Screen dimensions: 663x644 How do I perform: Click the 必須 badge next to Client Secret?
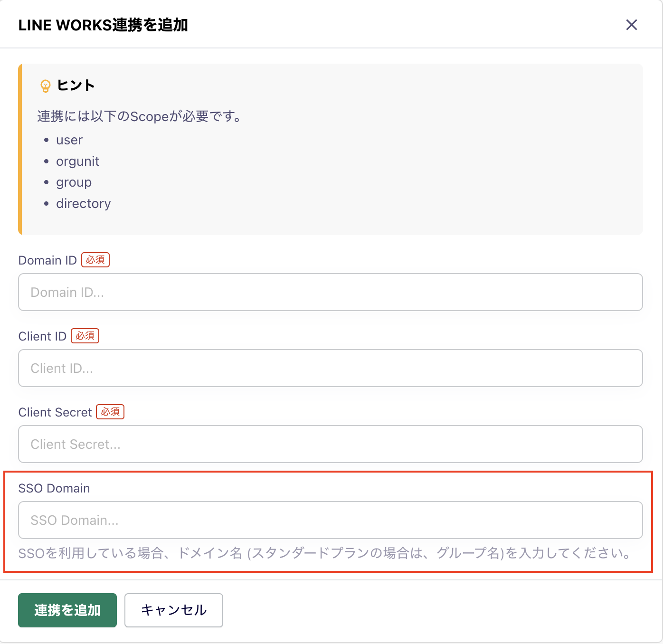click(110, 412)
